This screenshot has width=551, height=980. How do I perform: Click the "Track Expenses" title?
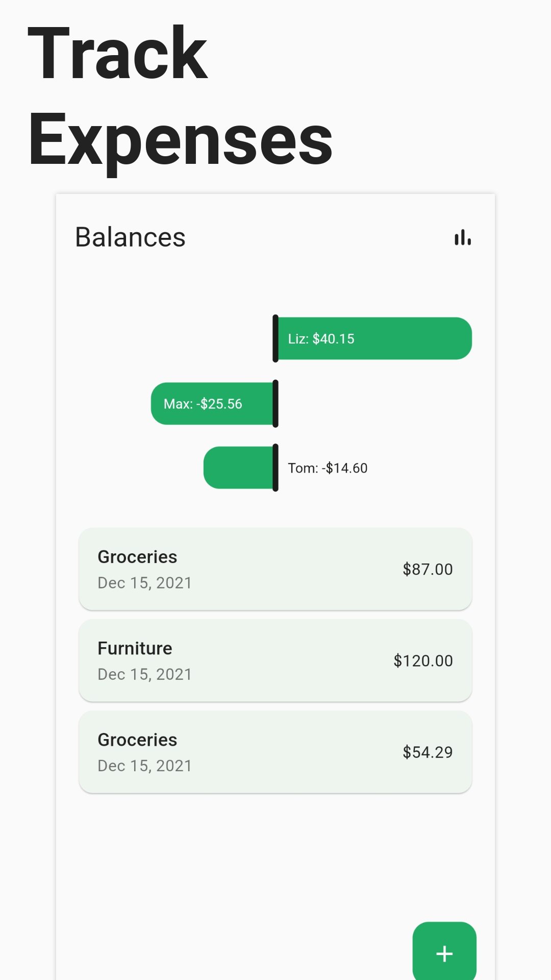180,96
